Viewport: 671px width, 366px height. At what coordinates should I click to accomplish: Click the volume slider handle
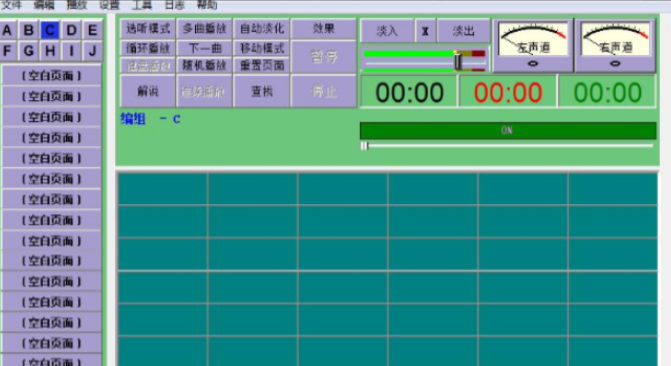pos(458,61)
